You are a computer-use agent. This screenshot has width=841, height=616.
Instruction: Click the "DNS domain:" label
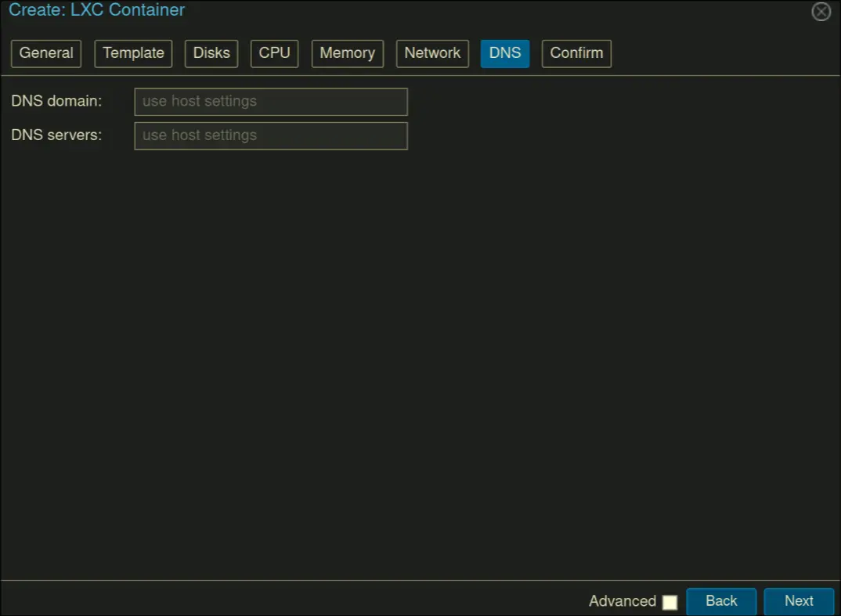click(56, 101)
